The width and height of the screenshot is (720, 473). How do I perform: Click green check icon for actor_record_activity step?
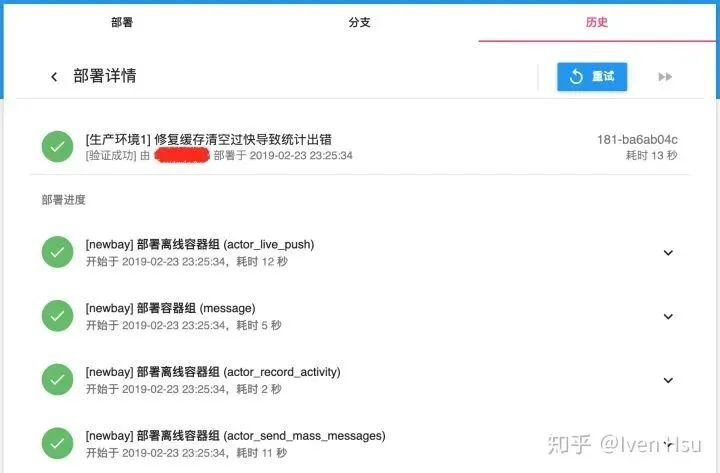coord(57,380)
